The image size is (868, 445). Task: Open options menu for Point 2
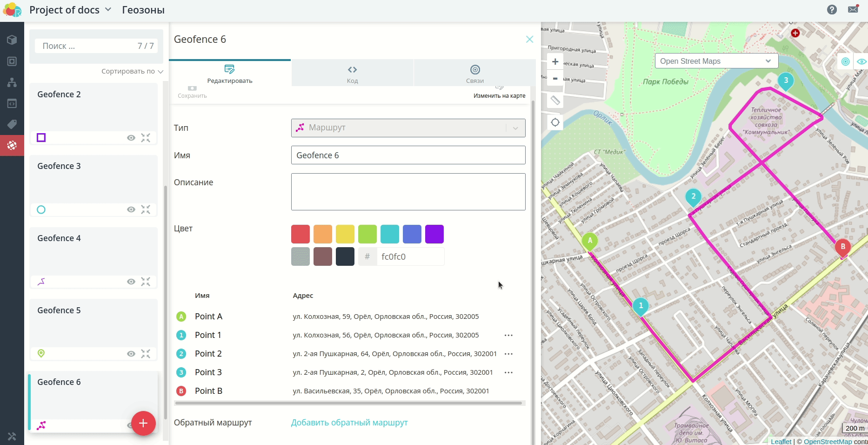(508, 354)
